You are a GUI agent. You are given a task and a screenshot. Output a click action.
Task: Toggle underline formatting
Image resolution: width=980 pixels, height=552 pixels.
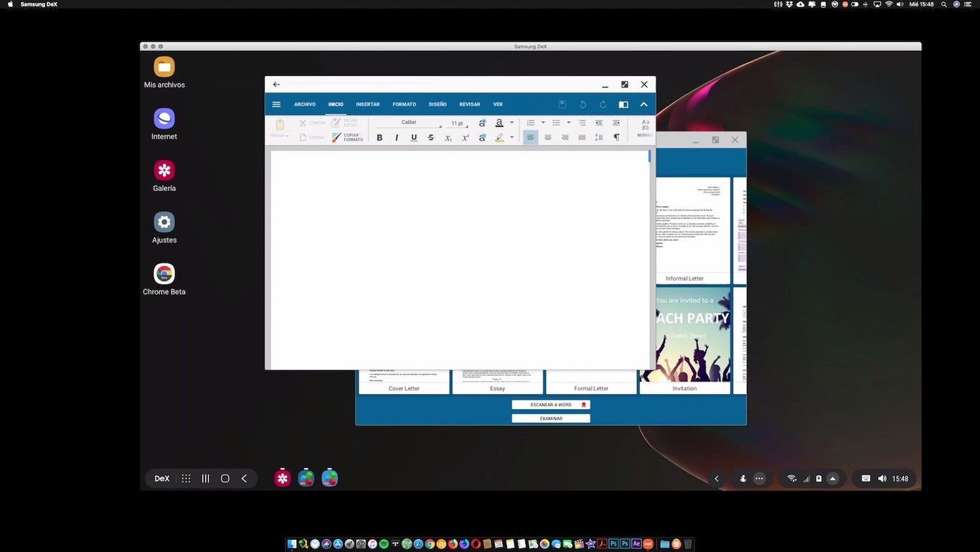tap(414, 137)
